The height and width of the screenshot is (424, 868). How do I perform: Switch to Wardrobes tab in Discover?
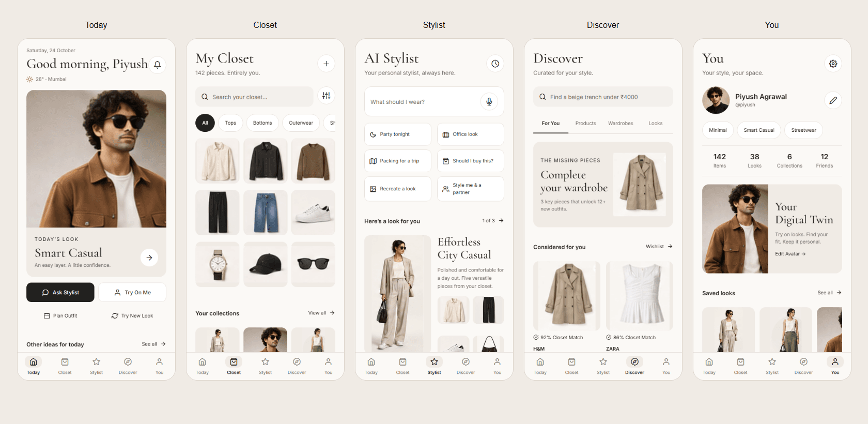pyautogui.click(x=621, y=124)
